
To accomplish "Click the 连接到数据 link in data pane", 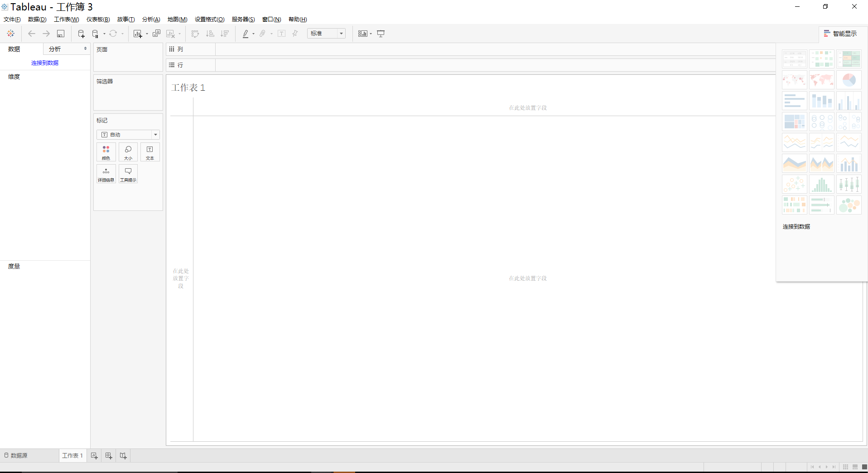I will [45, 63].
